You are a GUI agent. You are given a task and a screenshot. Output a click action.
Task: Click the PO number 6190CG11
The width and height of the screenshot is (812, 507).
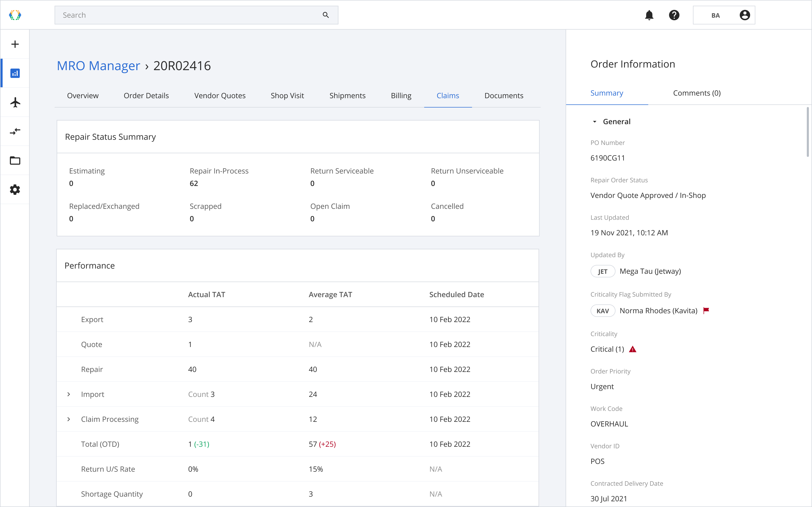click(x=607, y=158)
